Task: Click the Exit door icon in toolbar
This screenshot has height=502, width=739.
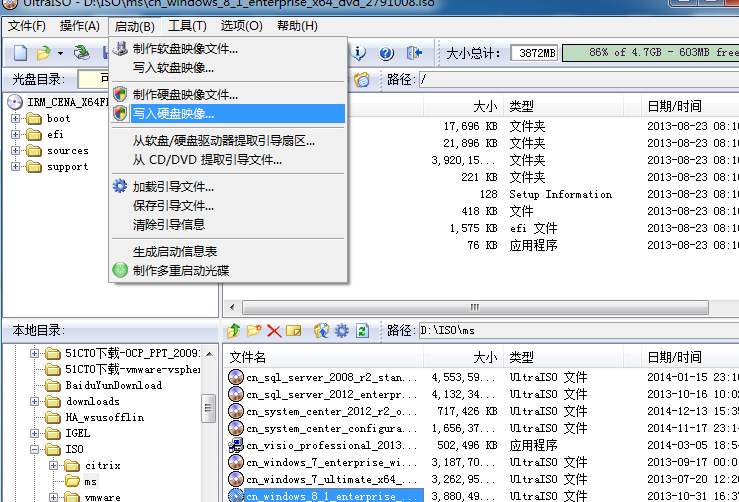Action: [414, 53]
